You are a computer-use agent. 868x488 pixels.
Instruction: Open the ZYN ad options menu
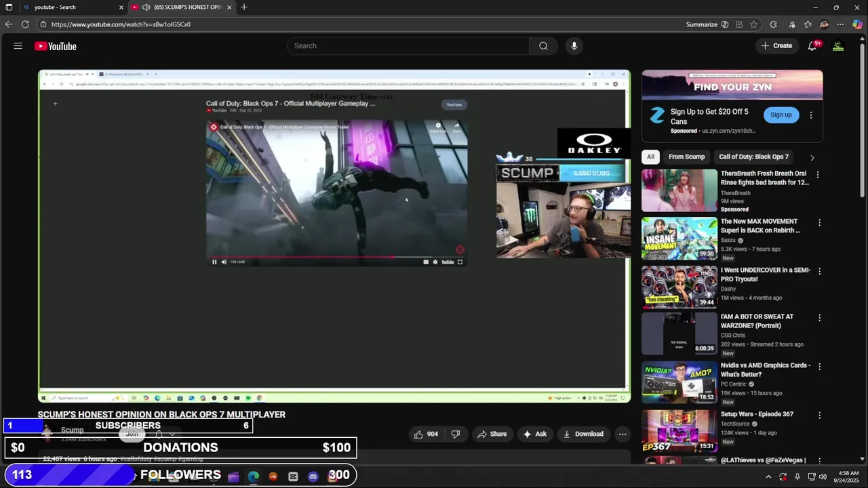pos(811,115)
